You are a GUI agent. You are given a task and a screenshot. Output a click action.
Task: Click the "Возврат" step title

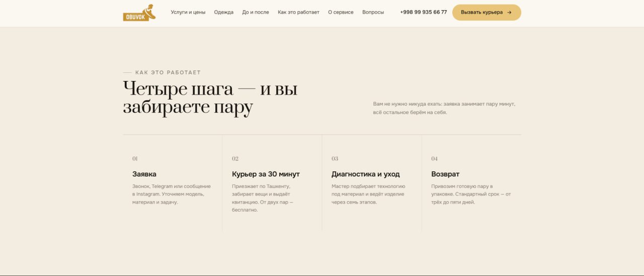point(445,174)
